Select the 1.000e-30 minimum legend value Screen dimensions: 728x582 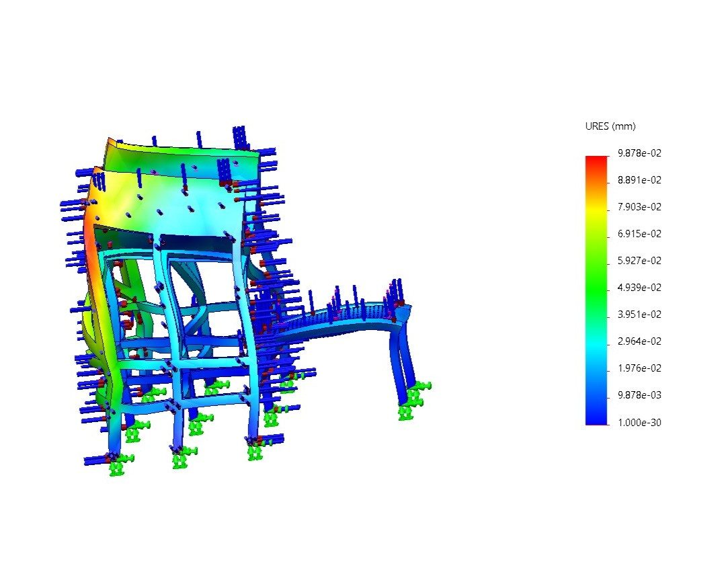click(x=639, y=422)
